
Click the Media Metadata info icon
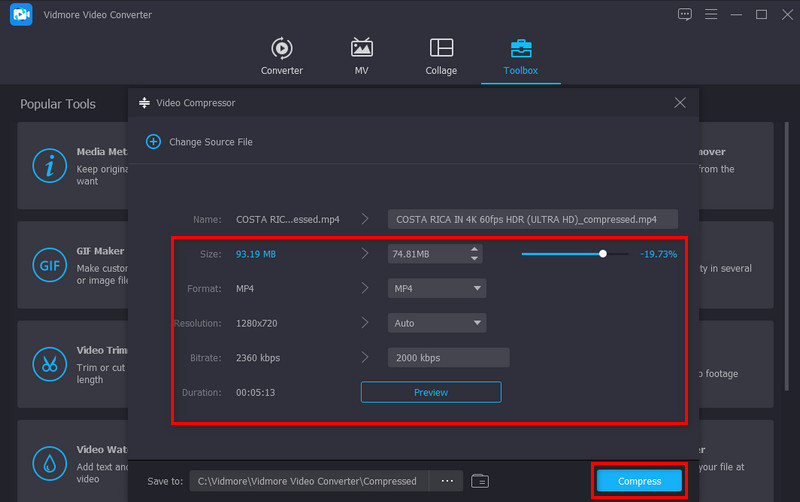(x=49, y=166)
